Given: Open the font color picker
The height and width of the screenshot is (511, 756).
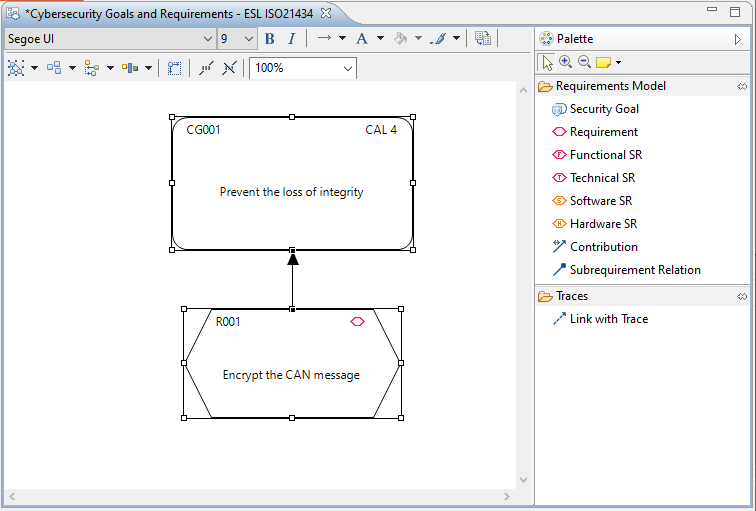Looking at the screenshot, I should 363,39.
